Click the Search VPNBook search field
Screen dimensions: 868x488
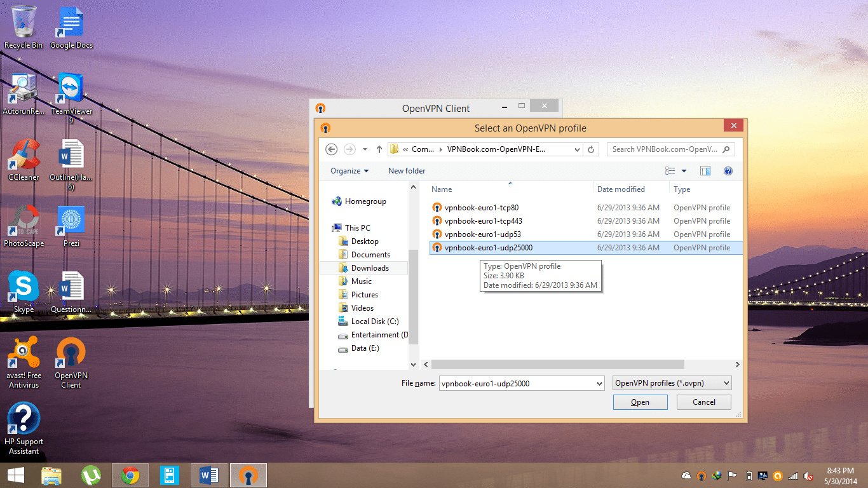pos(665,149)
